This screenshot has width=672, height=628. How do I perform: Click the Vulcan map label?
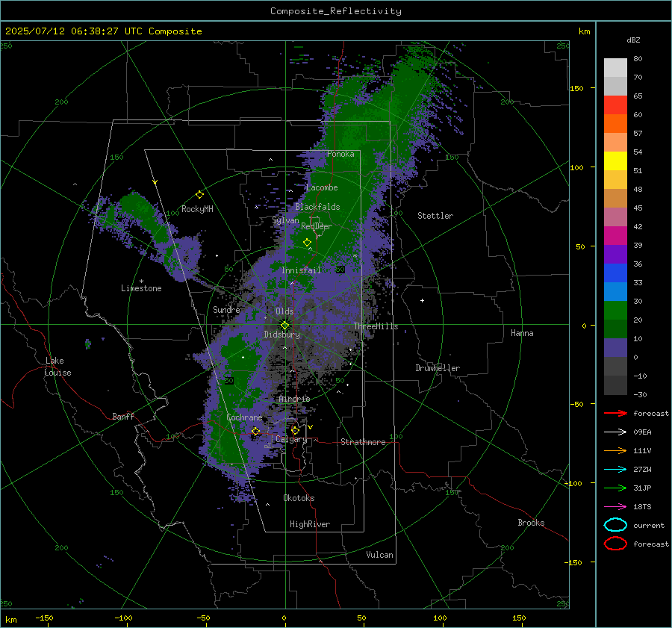point(379,555)
